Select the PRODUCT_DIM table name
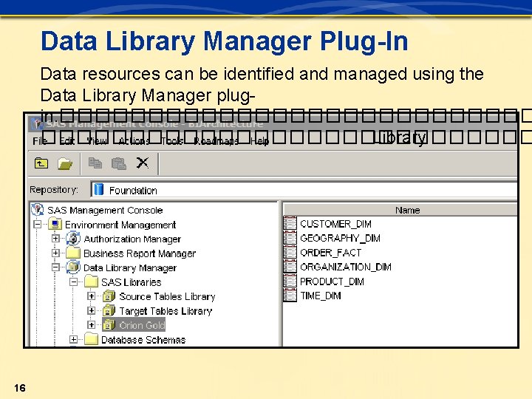 coord(332,282)
